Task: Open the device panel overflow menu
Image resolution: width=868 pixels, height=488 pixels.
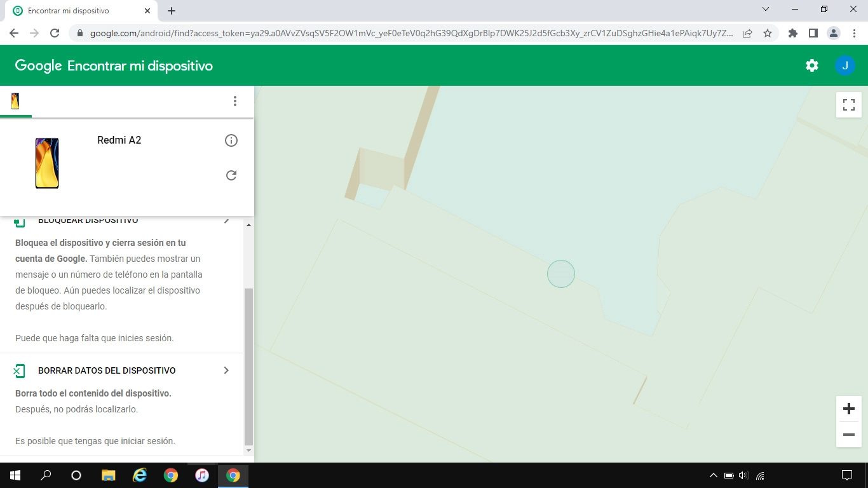Action: point(235,101)
